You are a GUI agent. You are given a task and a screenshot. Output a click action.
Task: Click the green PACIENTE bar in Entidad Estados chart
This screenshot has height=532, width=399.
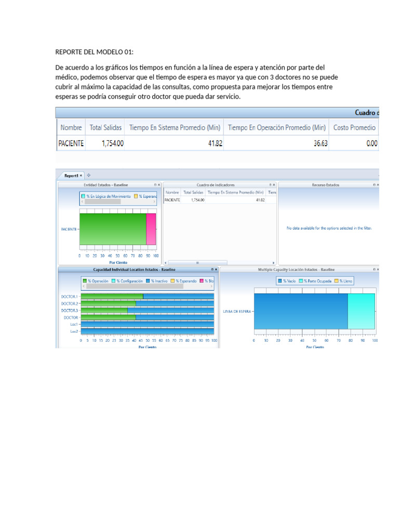pyautogui.click(x=113, y=229)
